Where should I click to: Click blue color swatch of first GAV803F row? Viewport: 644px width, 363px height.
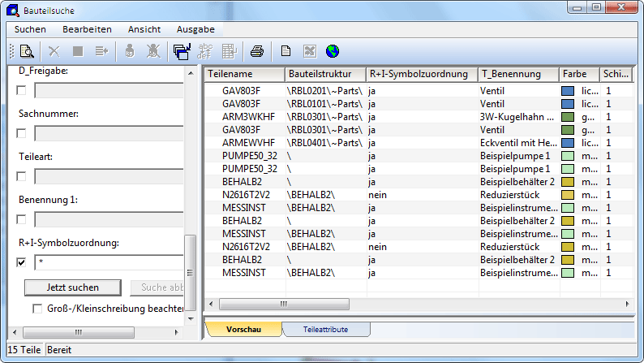568,92
